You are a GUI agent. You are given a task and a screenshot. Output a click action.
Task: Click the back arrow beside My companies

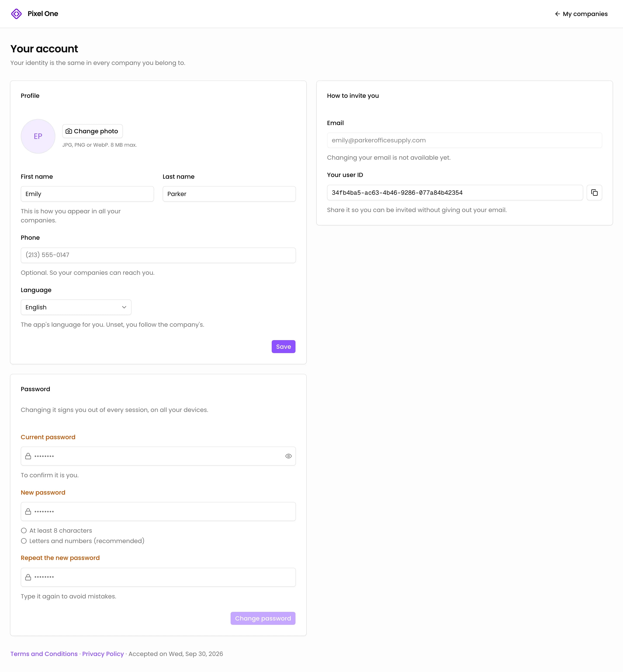click(557, 14)
